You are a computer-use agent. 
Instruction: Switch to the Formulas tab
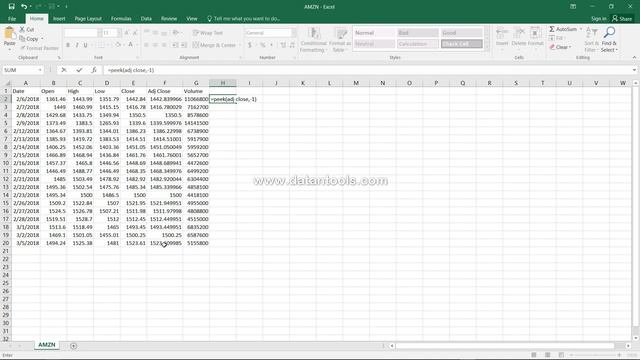(x=121, y=18)
